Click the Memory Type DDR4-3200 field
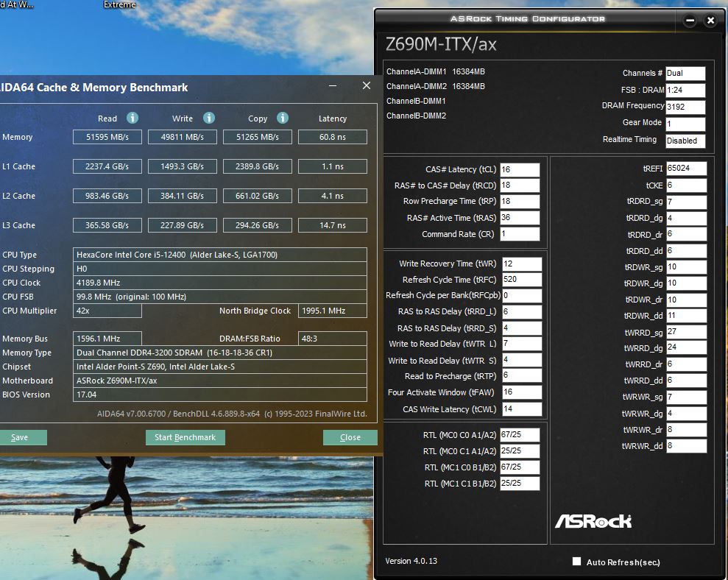Screen dimensions: 728x580 220,353
